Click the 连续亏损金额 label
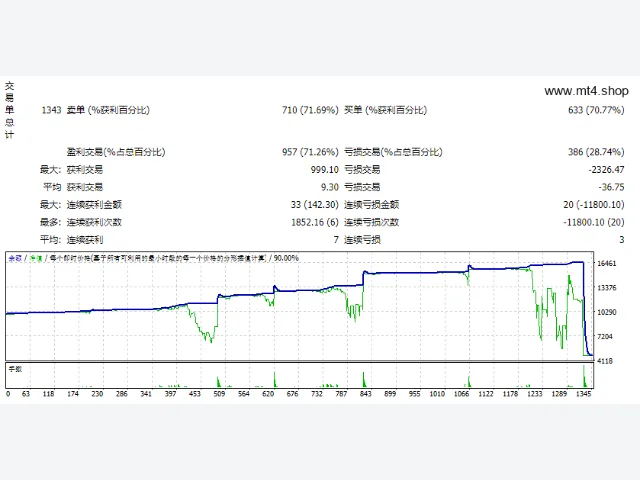Screen dimensions: 640x480 (x=371, y=205)
